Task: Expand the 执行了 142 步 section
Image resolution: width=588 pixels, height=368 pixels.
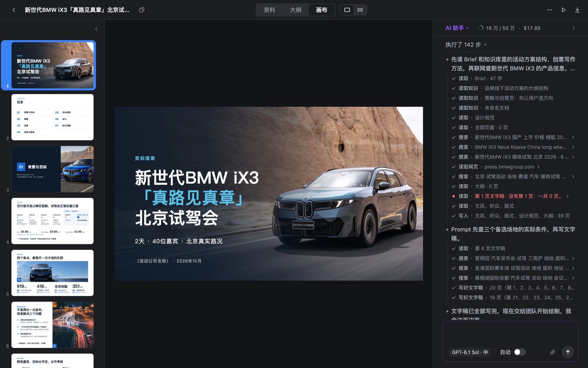Action: pos(466,45)
